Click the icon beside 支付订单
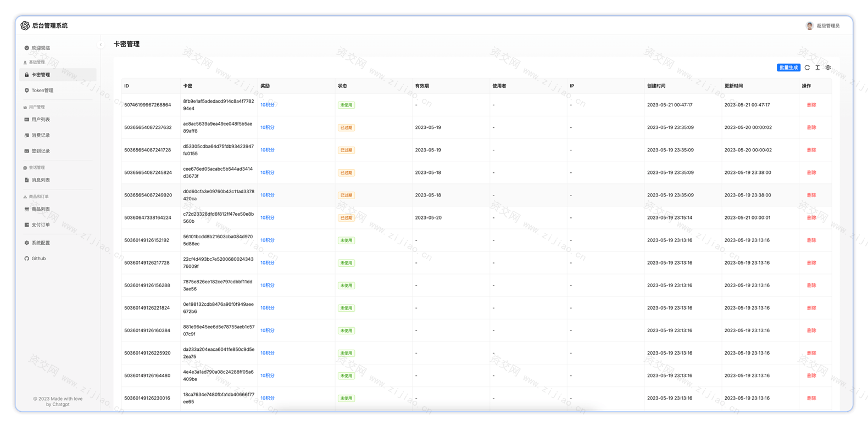Screen dimensions: 868x432 tap(26, 225)
